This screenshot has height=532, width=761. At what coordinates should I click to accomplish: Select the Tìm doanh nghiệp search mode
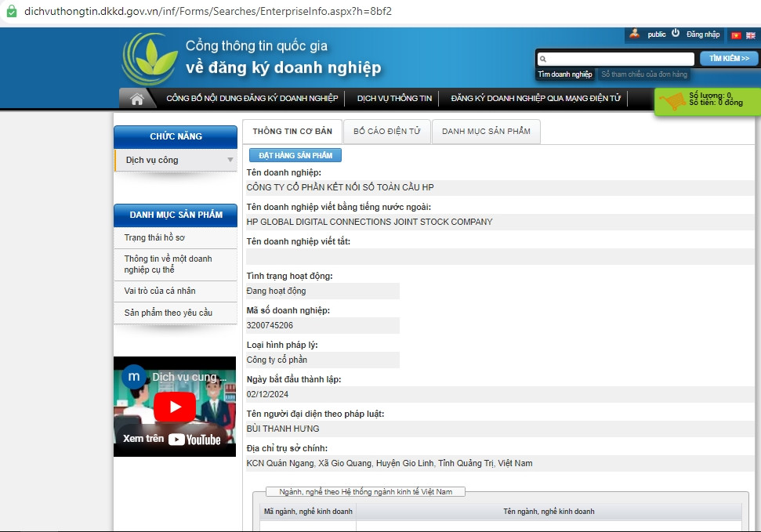pyautogui.click(x=564, y=74)
